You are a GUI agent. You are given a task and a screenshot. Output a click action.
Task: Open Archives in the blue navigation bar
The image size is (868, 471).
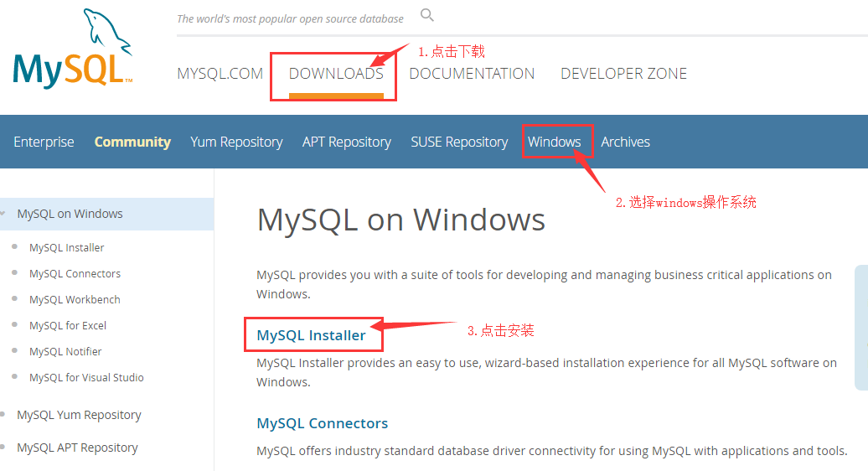pos(626,142)
